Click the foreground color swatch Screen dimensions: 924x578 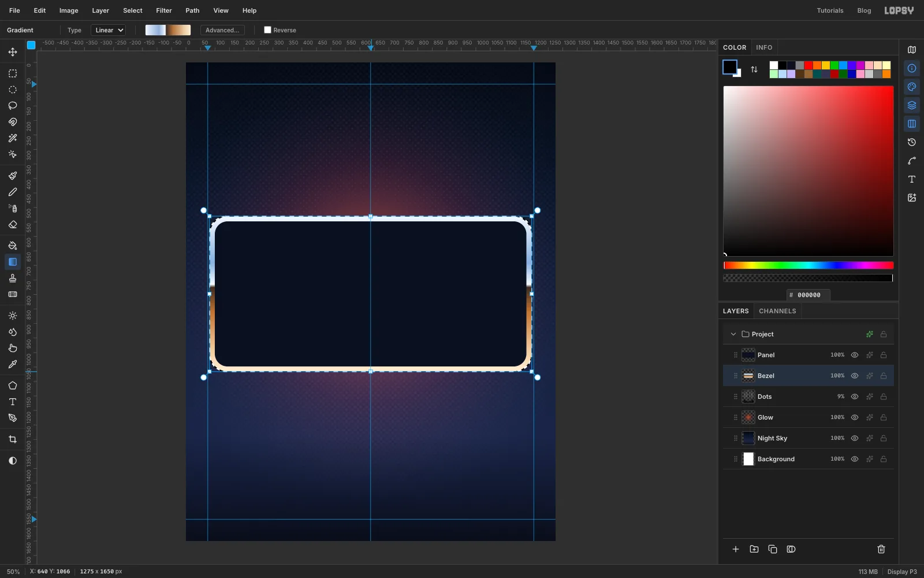730,67
